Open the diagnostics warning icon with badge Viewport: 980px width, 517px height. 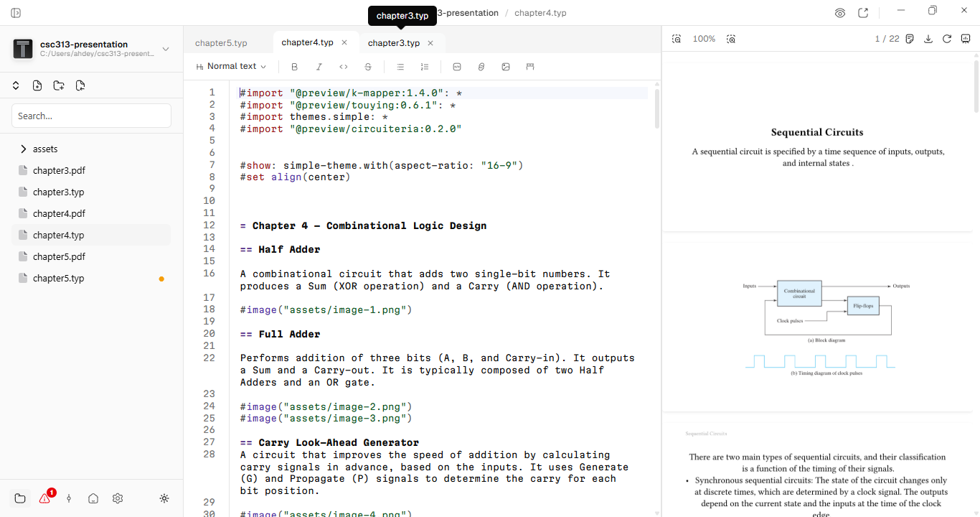point(45,498)
